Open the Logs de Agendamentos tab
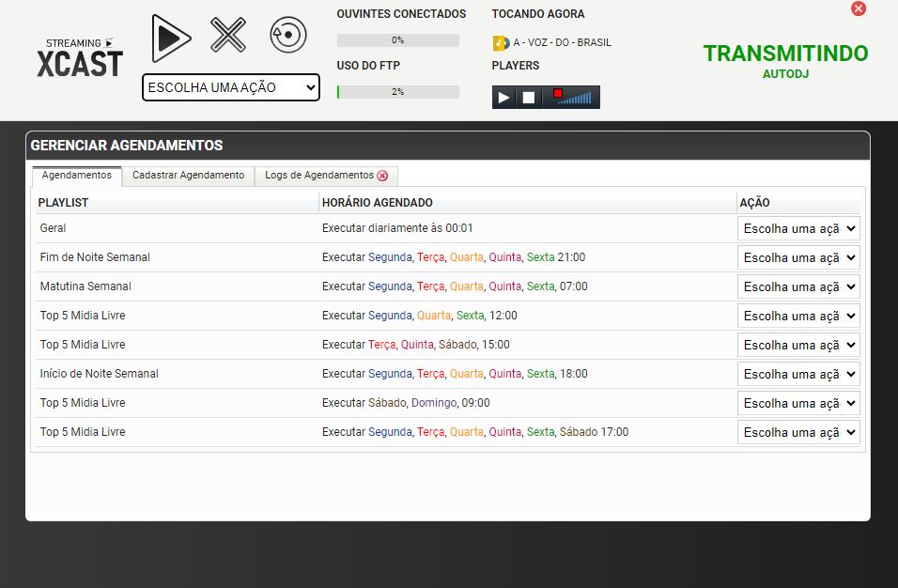The height and width of the screenshot is (588, 898). 319,176
